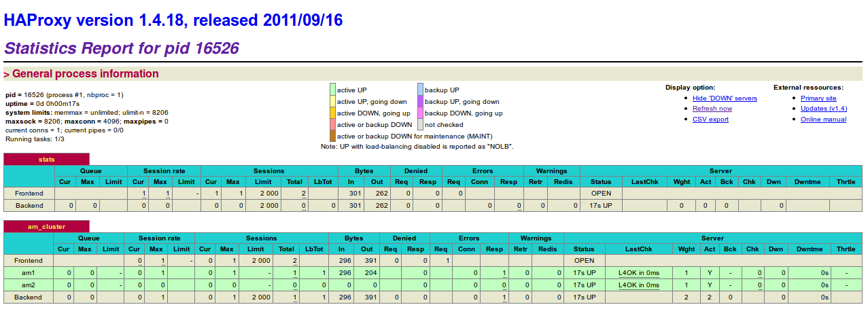Click the Hide 'DOWN' servers link
Viewport: 868px width, 326px height.
tap(725, 98)
